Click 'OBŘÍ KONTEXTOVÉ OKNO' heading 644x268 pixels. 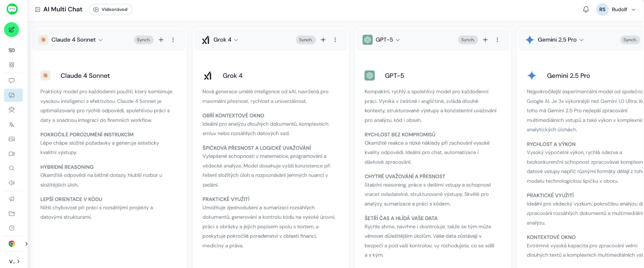point(233,116)
